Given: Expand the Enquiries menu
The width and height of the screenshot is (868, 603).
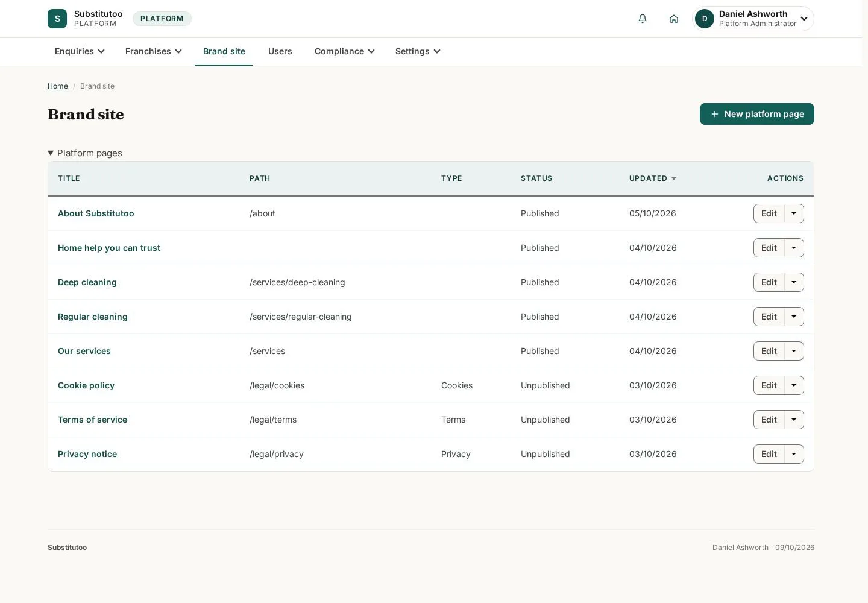Looking at the screenshot, I should point(80,51).
